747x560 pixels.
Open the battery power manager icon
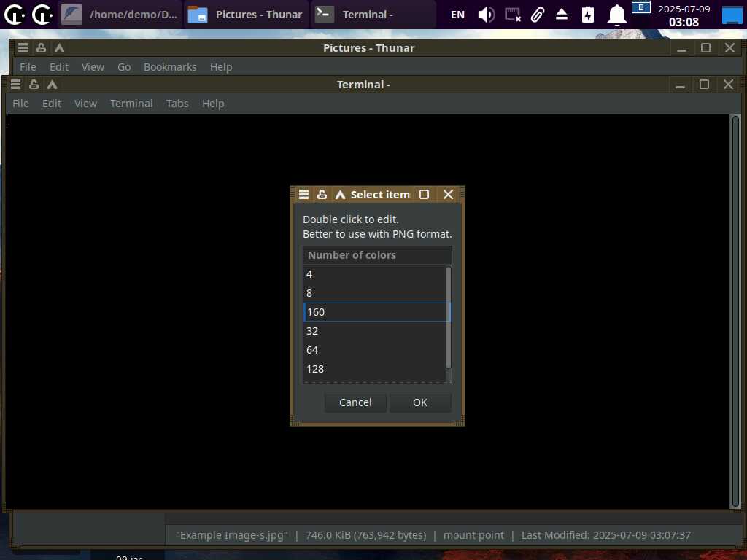pyautogui.click(x=588, y=15)
